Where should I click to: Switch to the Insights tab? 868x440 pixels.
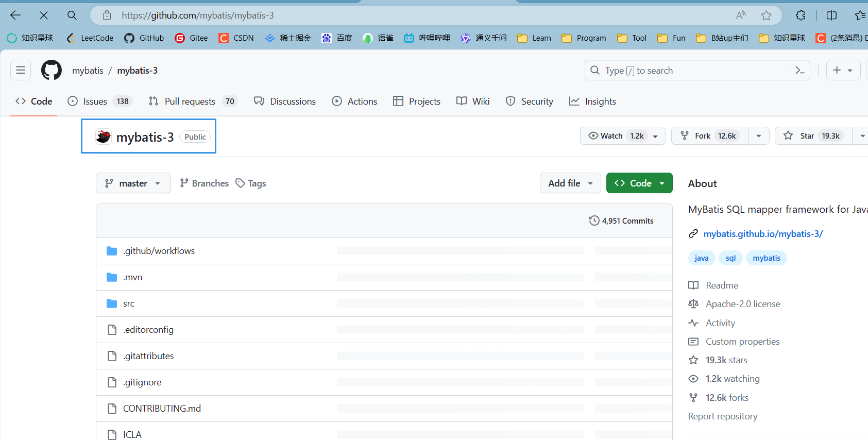592,101
